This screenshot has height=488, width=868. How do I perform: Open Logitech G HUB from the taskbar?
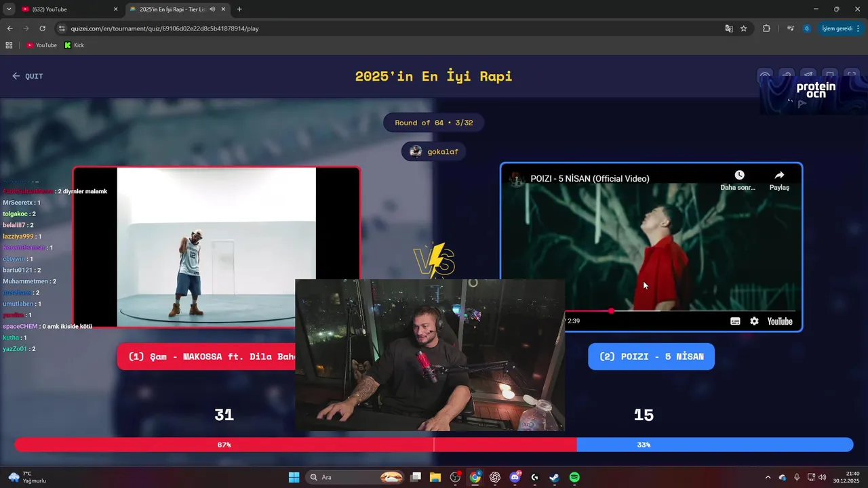pyautogui.click(x=534, y=477)
